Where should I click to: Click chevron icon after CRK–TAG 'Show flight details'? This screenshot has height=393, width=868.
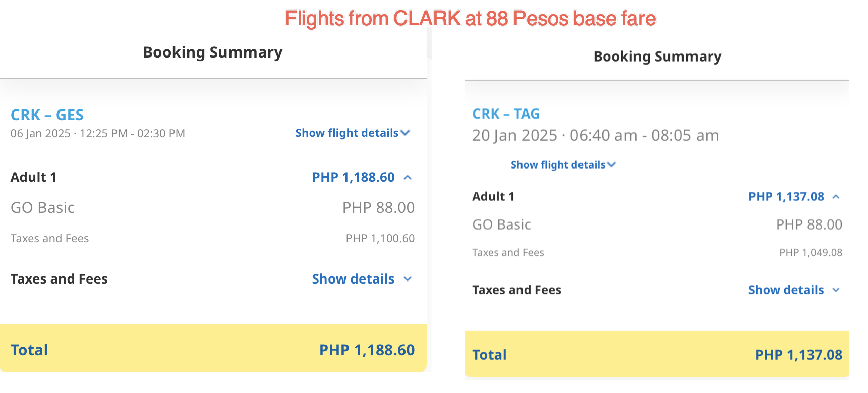click(612, 165)
